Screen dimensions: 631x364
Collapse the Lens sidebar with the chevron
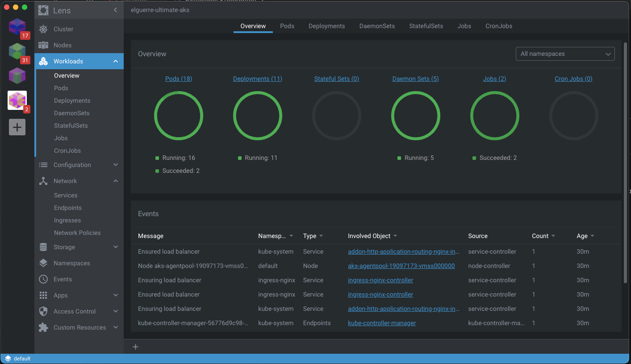click(115, 10)
